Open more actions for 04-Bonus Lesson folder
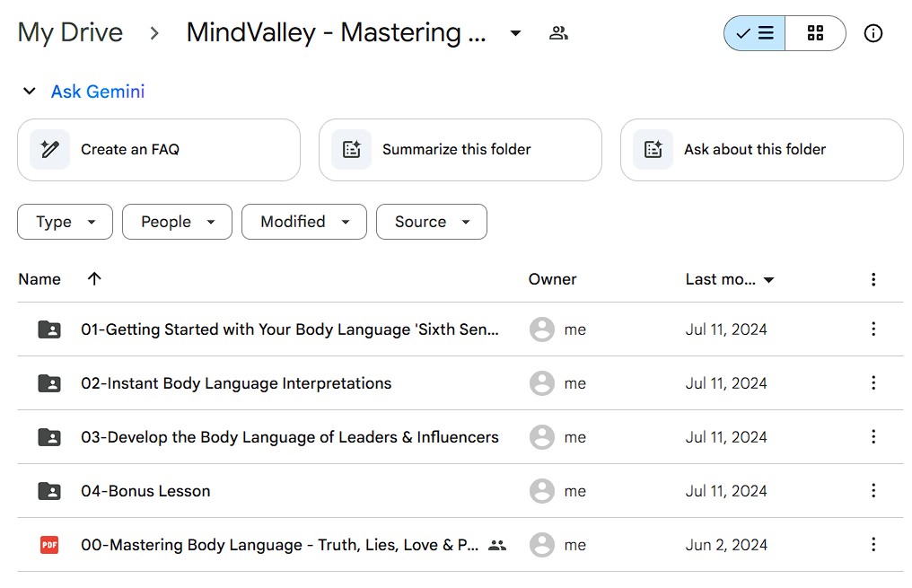This screenshot has width=912, height=588. tap(873, 490)
